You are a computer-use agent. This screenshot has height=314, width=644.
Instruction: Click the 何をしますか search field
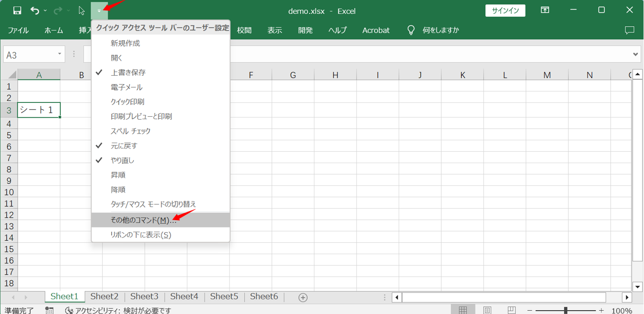pyautogui.click(x=440, y=30)
